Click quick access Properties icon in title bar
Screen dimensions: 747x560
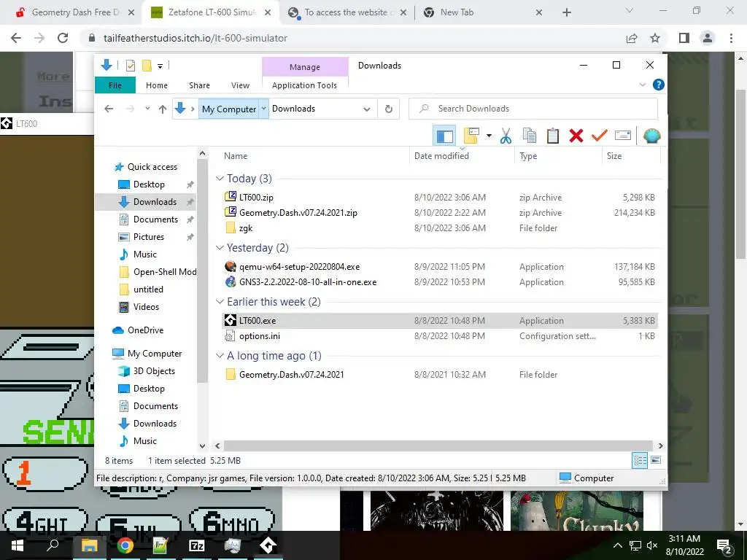(130, 66)
